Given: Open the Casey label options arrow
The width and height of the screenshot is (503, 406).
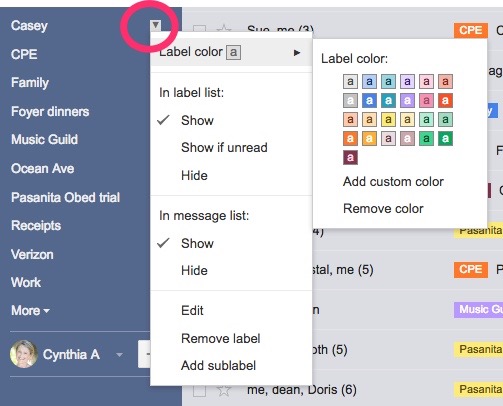Looking at the screenshot, I should point(156,25).
